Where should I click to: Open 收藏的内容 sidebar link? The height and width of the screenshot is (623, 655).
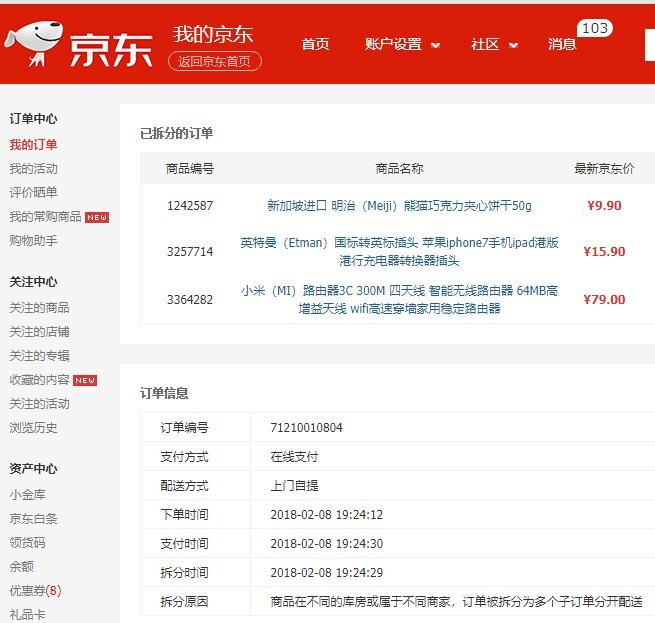[x=39, y=379]
